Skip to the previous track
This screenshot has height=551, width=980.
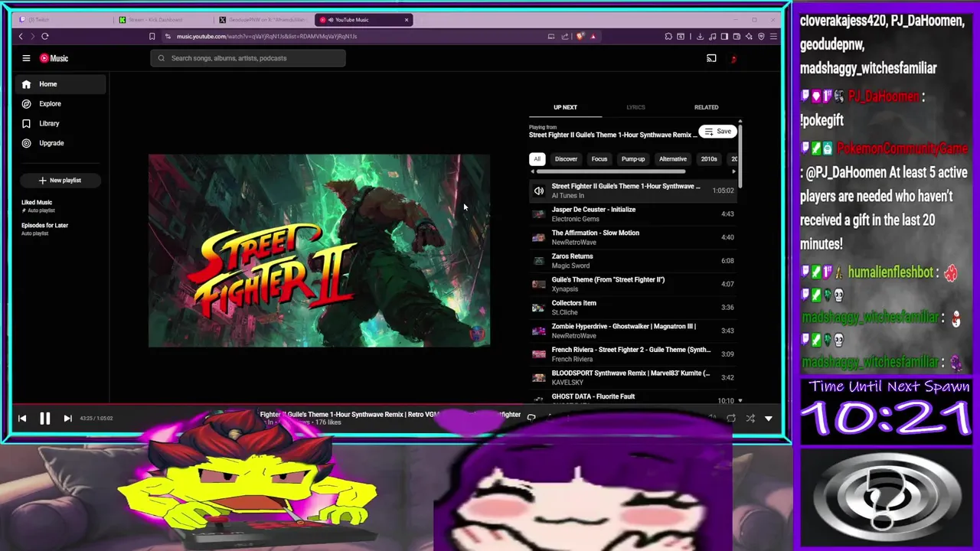click(x=22, y=419)
